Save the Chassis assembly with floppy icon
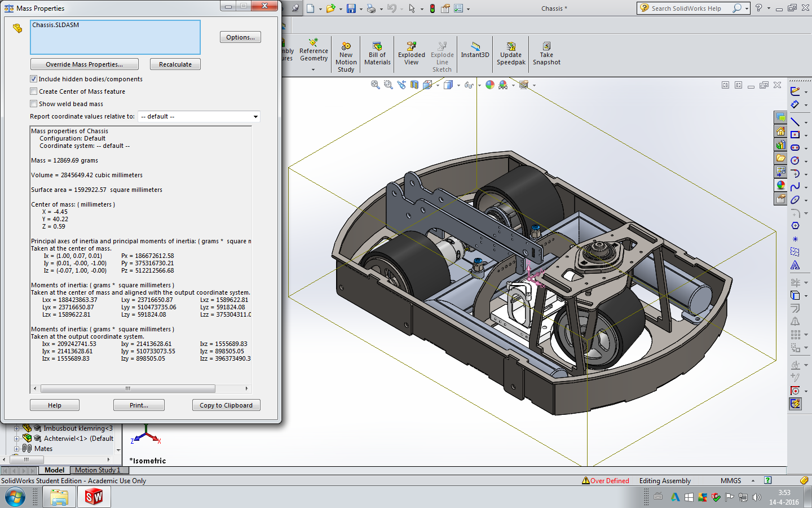This screenshot has height=508, width=812. tap(351, 8)
